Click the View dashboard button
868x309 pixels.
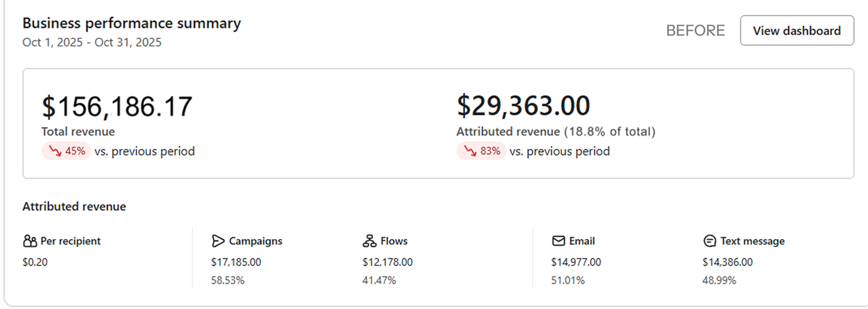796,30
